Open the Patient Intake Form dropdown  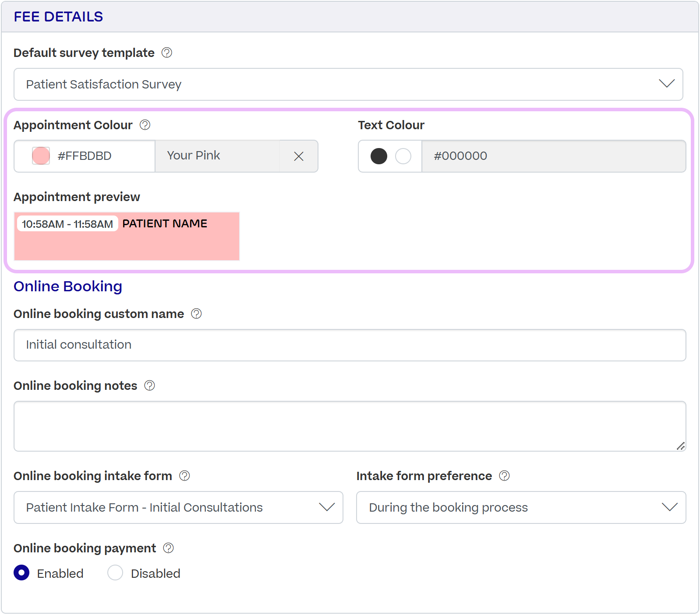tap(178, 507)
